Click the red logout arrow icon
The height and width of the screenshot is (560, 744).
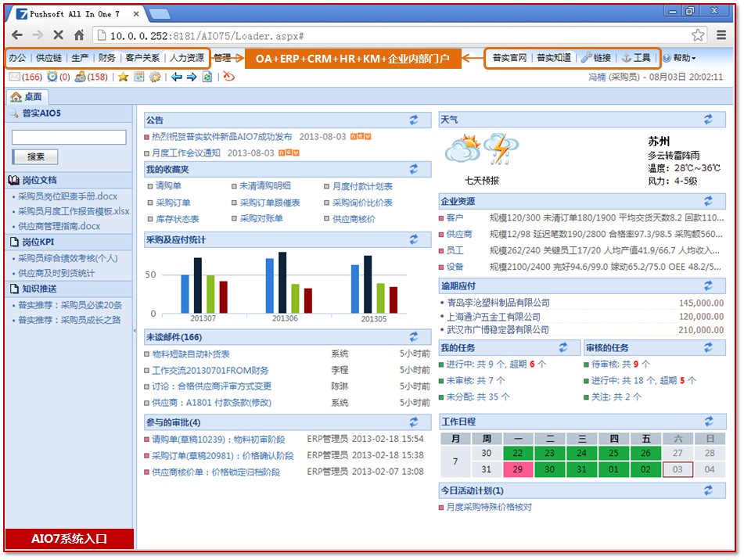(229, 77)
